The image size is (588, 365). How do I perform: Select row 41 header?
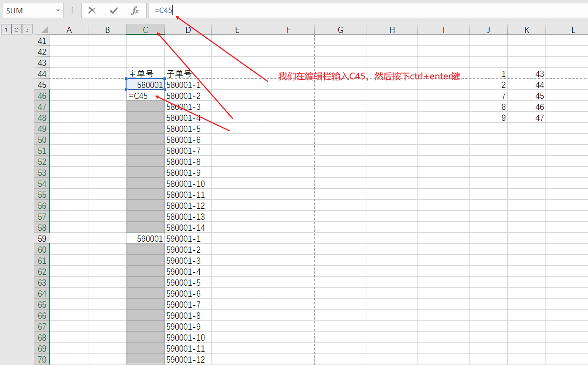pos(42,41)
